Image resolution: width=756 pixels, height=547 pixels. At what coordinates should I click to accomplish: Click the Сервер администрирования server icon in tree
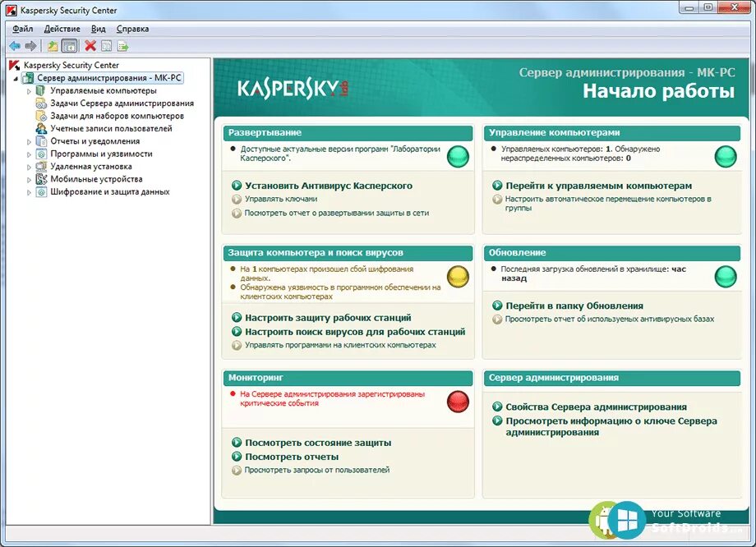pos(29,77)
